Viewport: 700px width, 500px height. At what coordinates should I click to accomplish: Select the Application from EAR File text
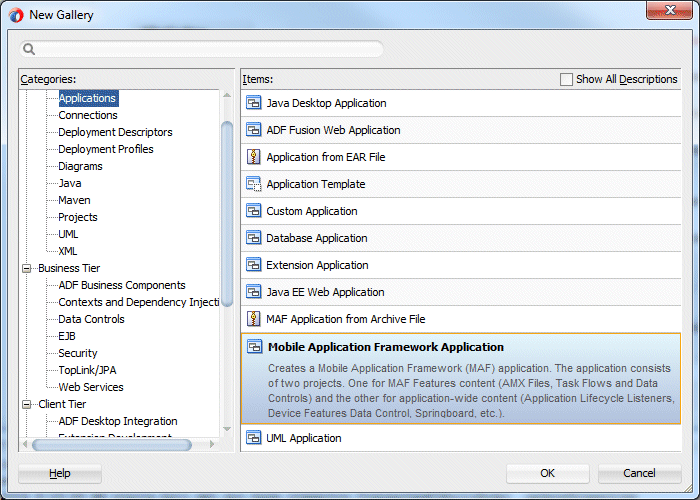[325, 157]
